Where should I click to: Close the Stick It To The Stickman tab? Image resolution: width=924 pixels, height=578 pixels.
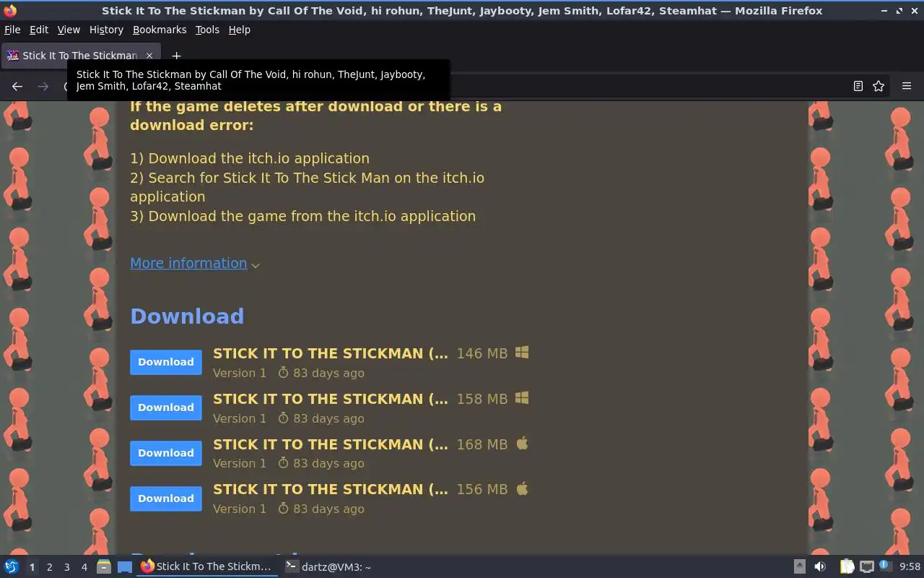149,56
